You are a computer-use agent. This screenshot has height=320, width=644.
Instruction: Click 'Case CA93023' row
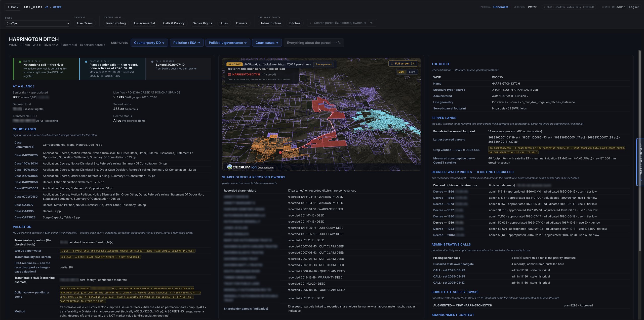point(112,217)
